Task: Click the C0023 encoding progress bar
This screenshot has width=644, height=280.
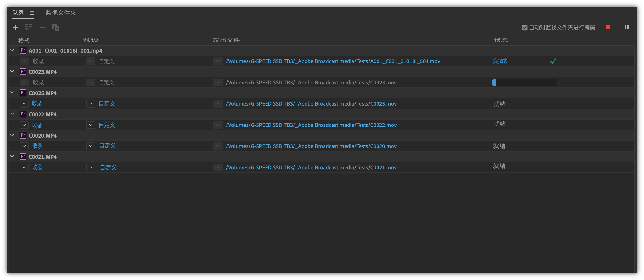Action: pyautogui.click(x=524, y=83)
